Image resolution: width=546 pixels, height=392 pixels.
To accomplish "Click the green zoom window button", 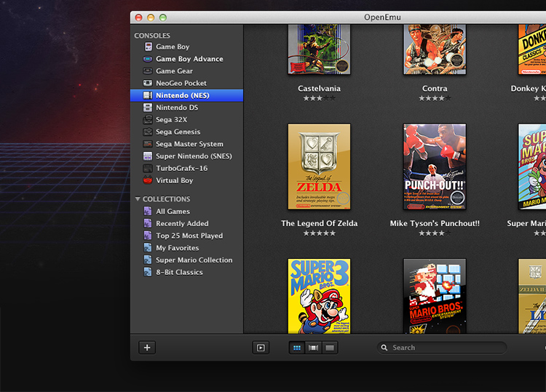I will 163,17.
